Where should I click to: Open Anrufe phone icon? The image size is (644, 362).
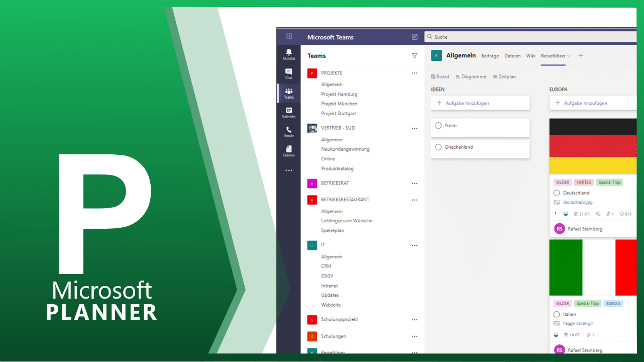(x=288, y=132)
